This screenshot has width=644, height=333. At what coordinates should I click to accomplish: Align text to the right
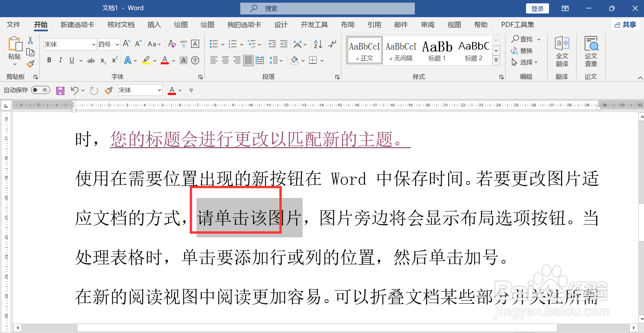click(x=237, y=60)
